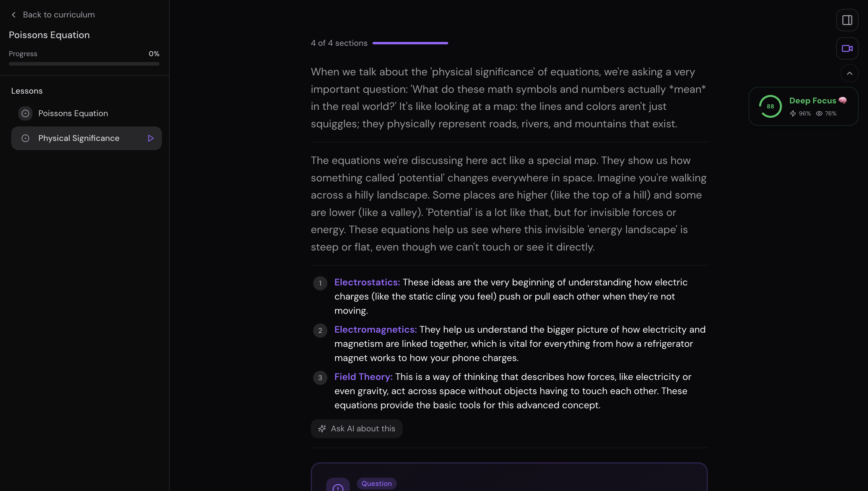The image size is (868, 491).
Task: Toggle the Poissons Equation lesson status circle
Action: [x=25, y=114]
